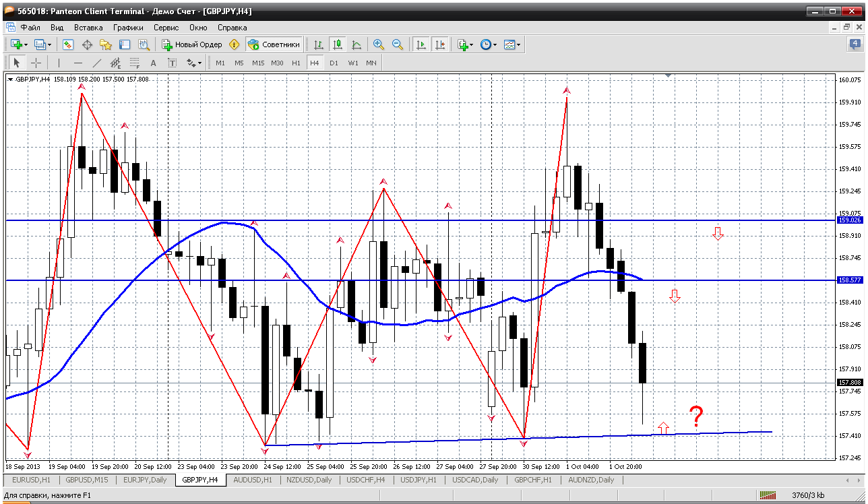
Task: Open the Strategy Tester magnifier icon
Action: click(144, 44)
